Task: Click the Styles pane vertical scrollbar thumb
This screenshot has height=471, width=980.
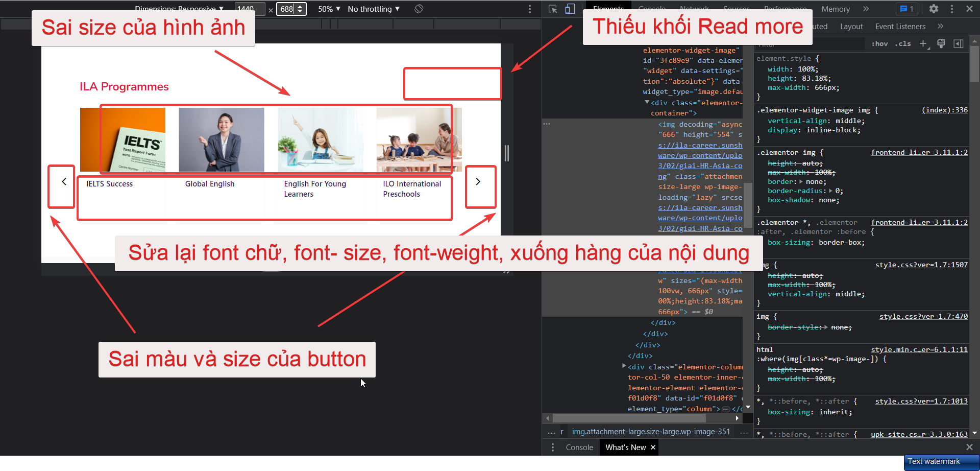Action: point(974,64)
